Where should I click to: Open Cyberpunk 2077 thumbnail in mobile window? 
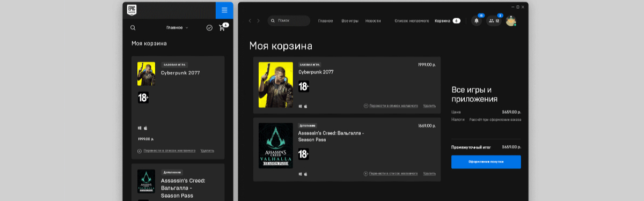[146, 74]
